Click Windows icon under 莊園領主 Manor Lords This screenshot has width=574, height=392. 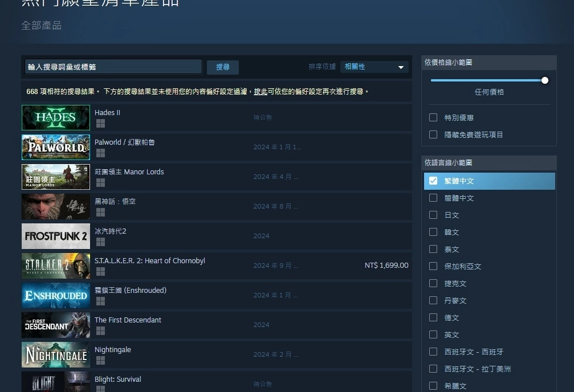[100, 183]
